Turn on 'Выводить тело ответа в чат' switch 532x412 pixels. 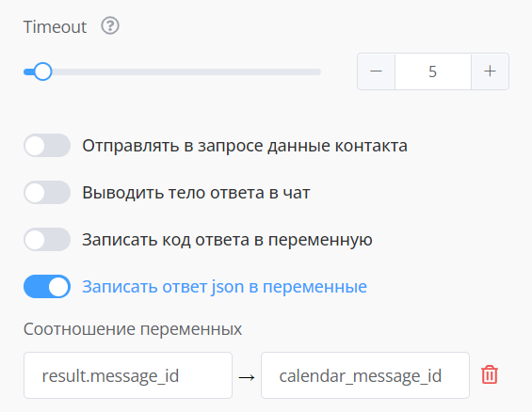[x=47, y=192]
